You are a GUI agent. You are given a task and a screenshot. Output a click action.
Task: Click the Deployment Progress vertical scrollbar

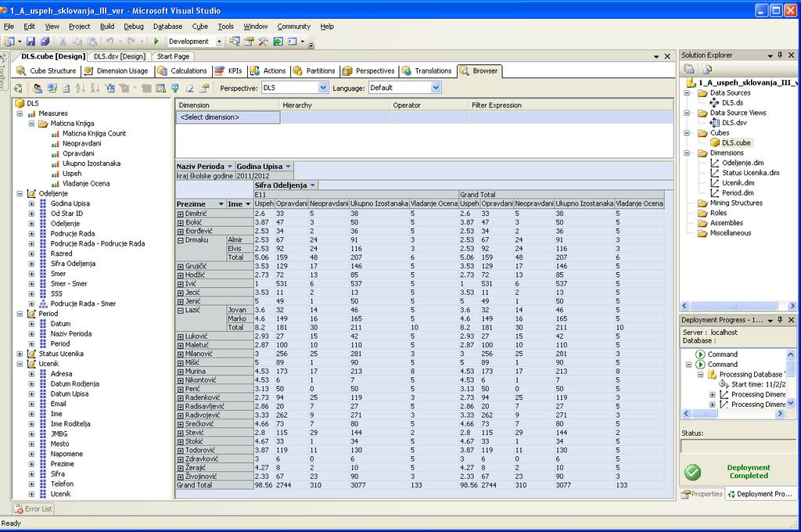click(791, 379)
